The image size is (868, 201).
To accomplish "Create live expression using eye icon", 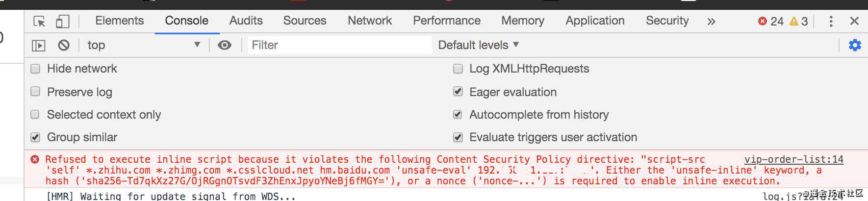I will coord(225,45).
